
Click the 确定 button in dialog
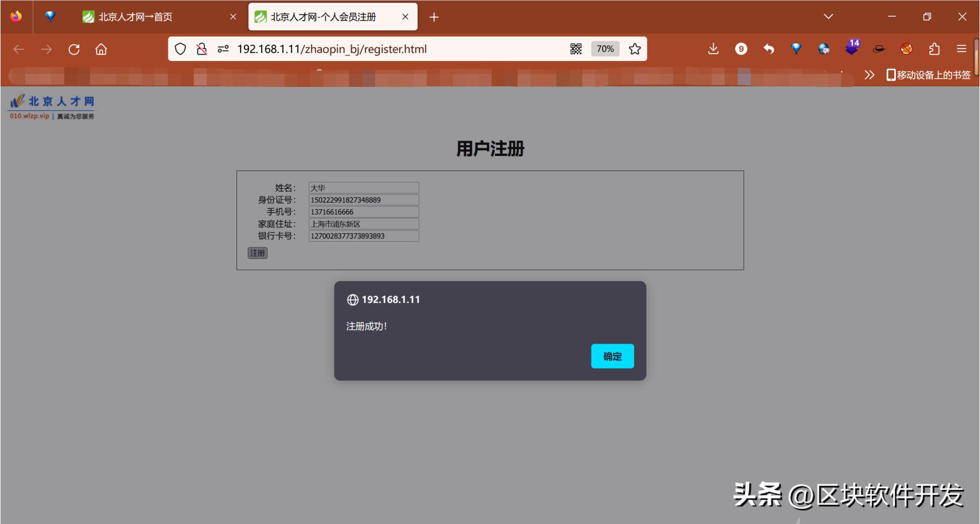click(612, 356)
